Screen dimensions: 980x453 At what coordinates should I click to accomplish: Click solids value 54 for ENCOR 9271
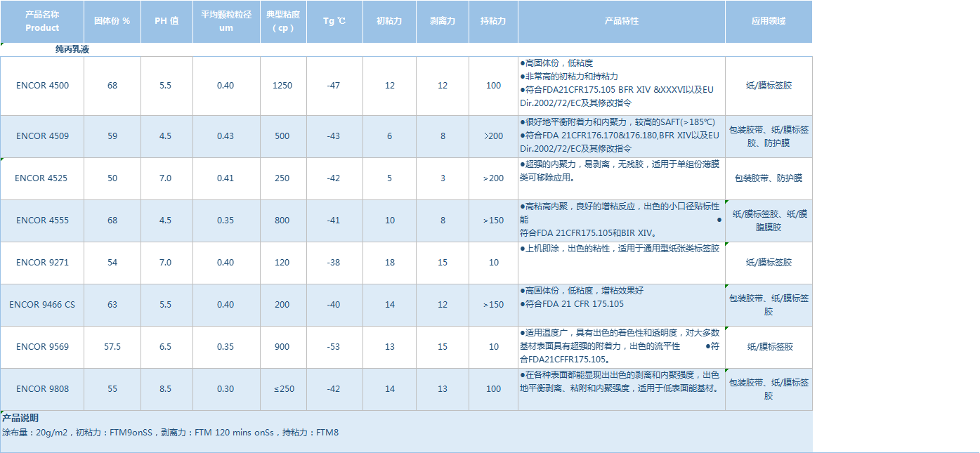pos(112,263)
